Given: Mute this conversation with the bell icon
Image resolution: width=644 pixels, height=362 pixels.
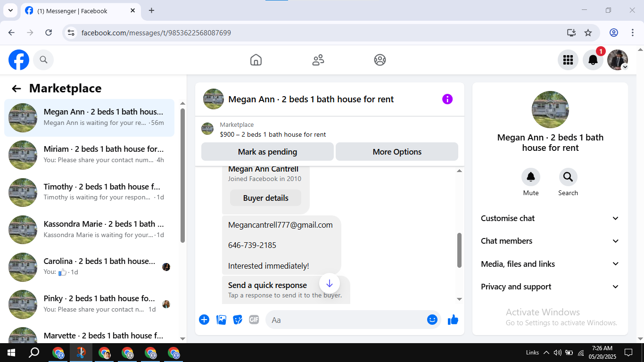Looking at the screenshot, I should click(x=531, y=177).
